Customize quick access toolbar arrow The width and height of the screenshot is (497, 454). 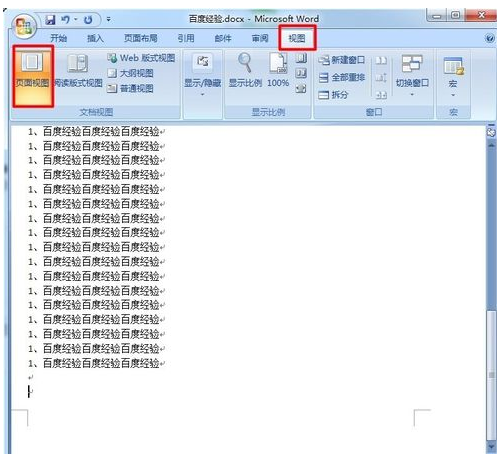pyautogui.click(x=108, y=20)
